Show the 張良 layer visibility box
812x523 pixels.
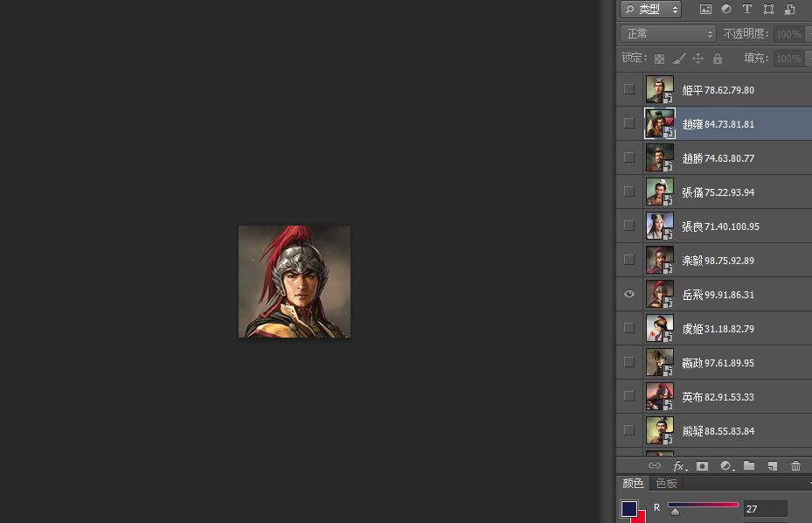[x=628, y=226]
